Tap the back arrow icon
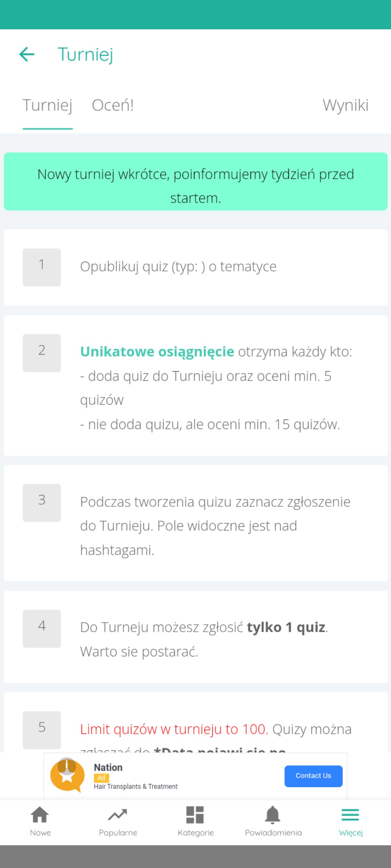The image size is (391, 868). [27, 54]
